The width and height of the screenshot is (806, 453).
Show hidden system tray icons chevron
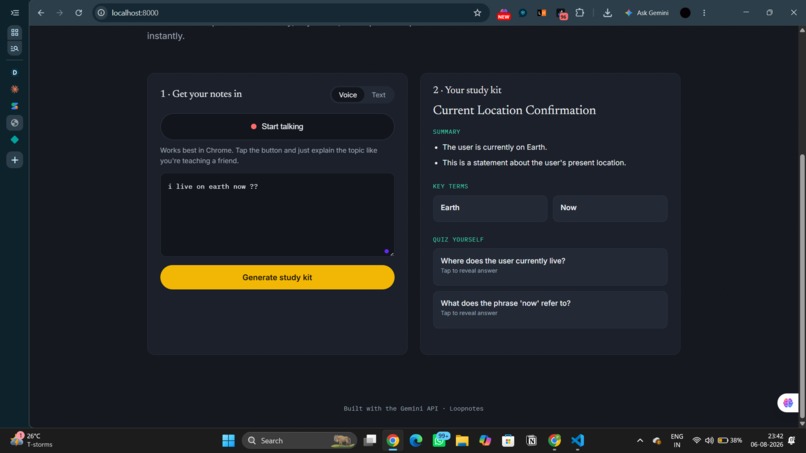point(640,441)
